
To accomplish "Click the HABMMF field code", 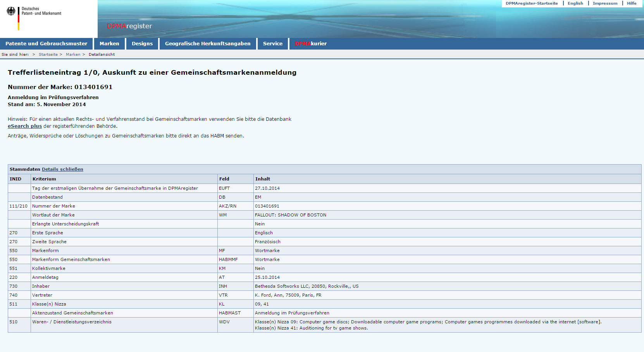I will (x=228, y=259).
